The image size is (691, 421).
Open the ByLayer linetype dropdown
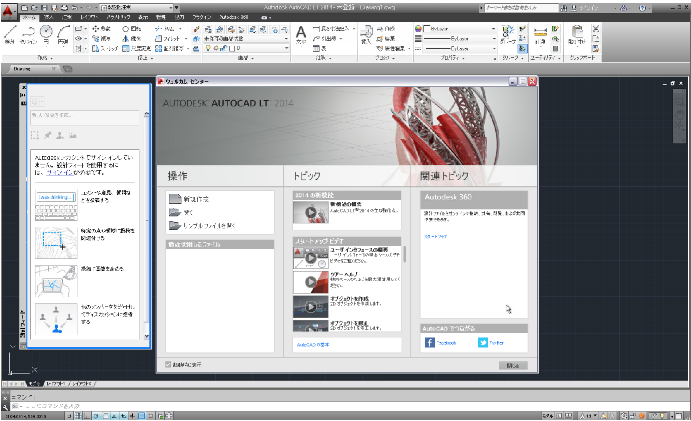click(x=460, y=48)
